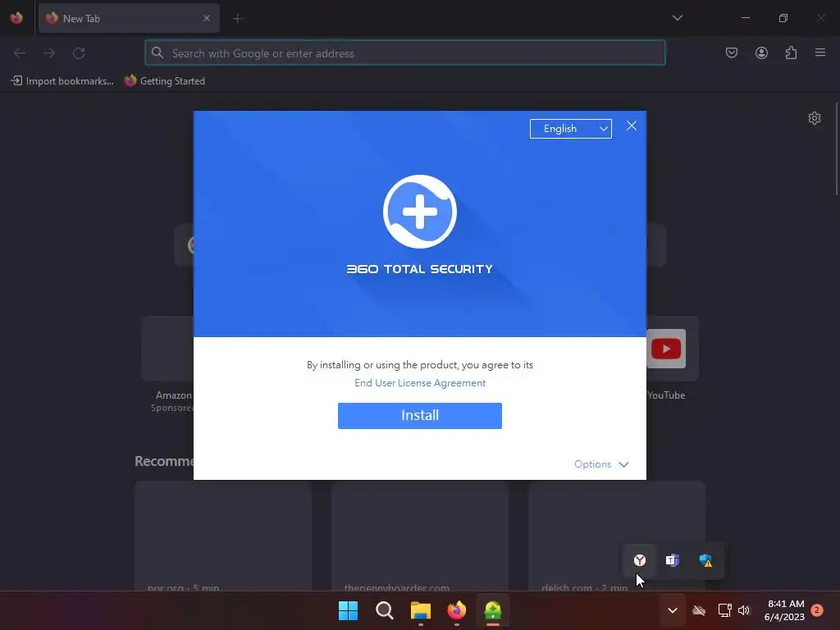The width and height of the screenshot is (840, 630).
Task: Click the Firefox page scrollbar
Action: tap(836, 150)
